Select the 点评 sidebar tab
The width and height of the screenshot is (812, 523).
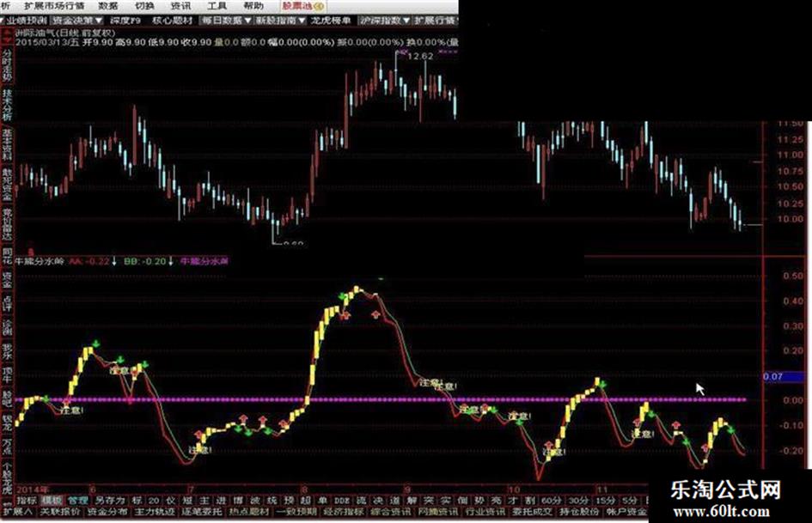7,303
